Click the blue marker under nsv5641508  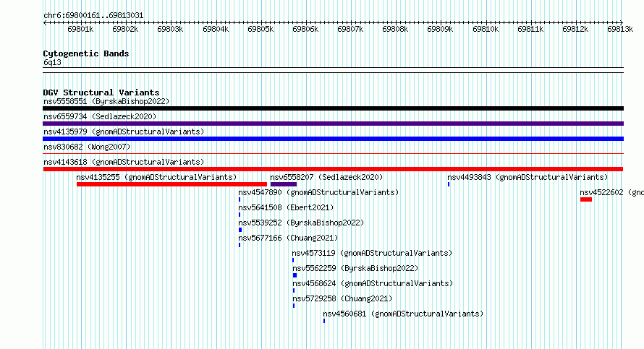(240, 215)
